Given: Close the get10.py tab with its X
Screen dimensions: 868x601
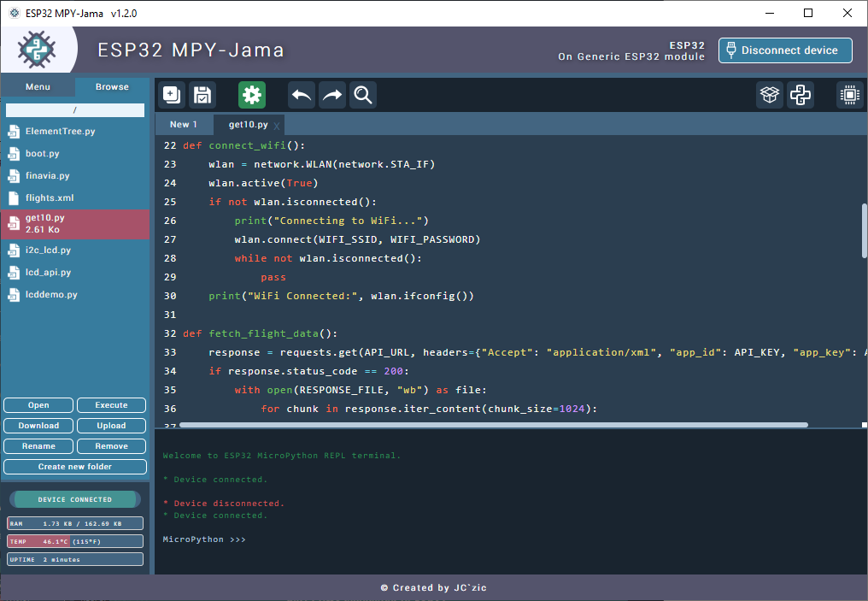Looking at the screenshot, I should click(x=277, y=126).
